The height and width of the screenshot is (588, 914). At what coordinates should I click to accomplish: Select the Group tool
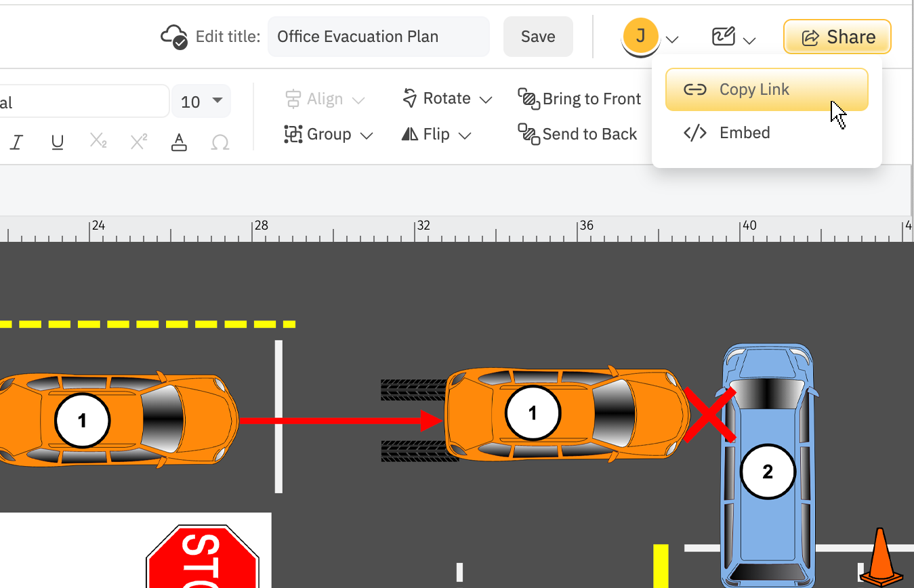[328, 134]
